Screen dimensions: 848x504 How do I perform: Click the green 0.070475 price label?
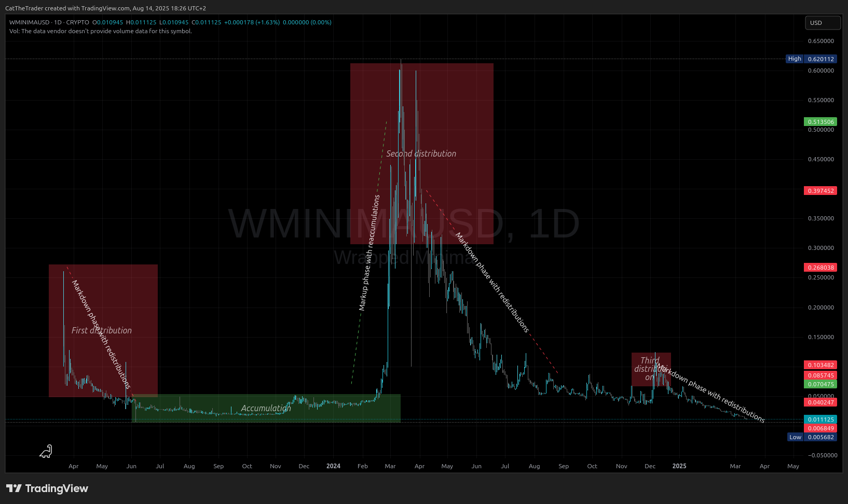click(x=820, y=384)
